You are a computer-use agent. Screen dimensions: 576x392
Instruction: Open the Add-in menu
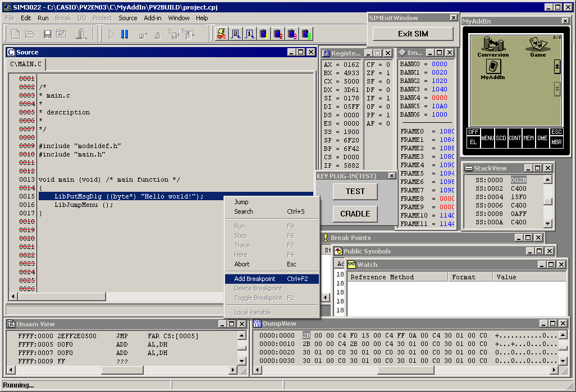pyautogui.click(x=153, y=18)
